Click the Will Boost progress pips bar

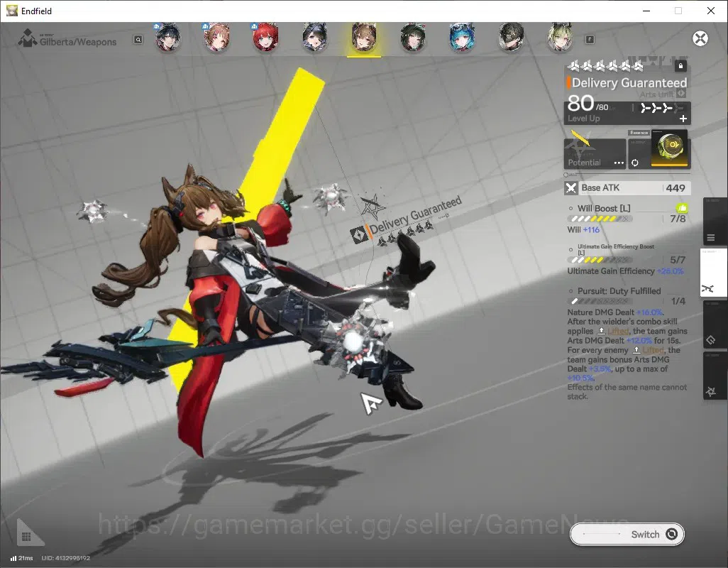click(x=600, y=219)
